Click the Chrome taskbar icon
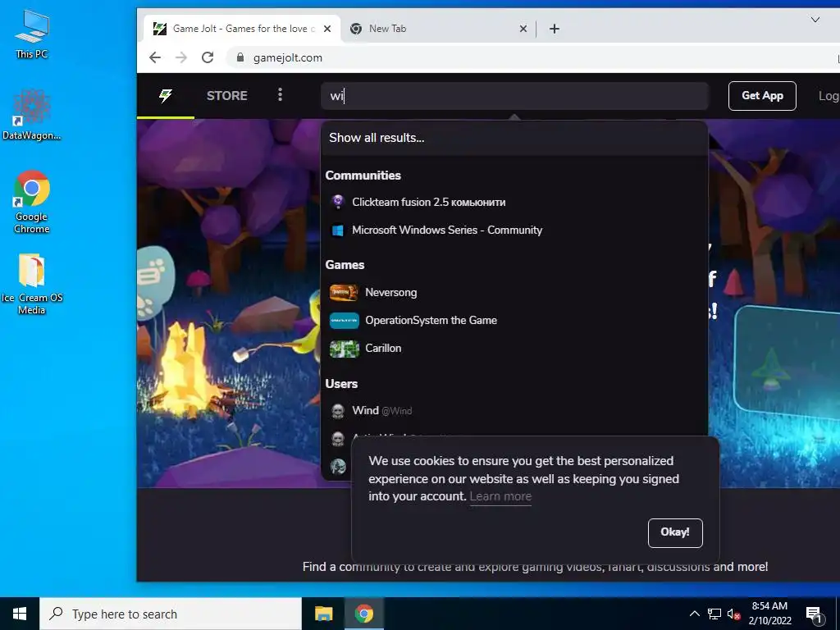Image resolution: width=840 pixels, height=630 pixels. click(363, 614)
